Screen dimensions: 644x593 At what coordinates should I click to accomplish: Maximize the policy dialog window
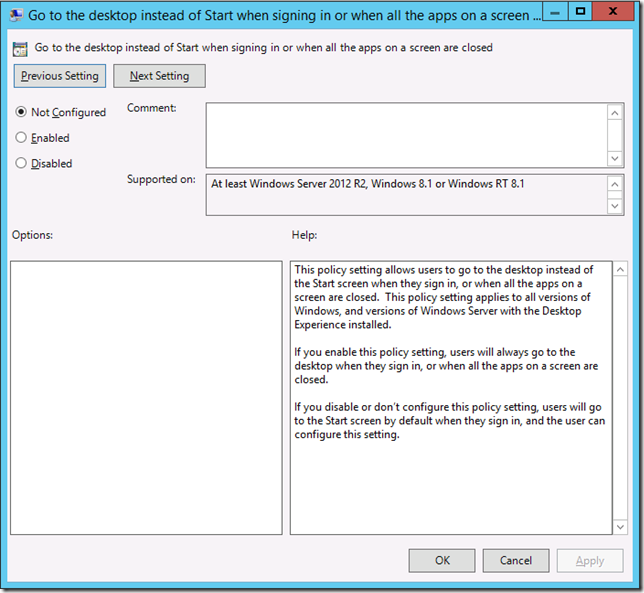tap(580, 11)
